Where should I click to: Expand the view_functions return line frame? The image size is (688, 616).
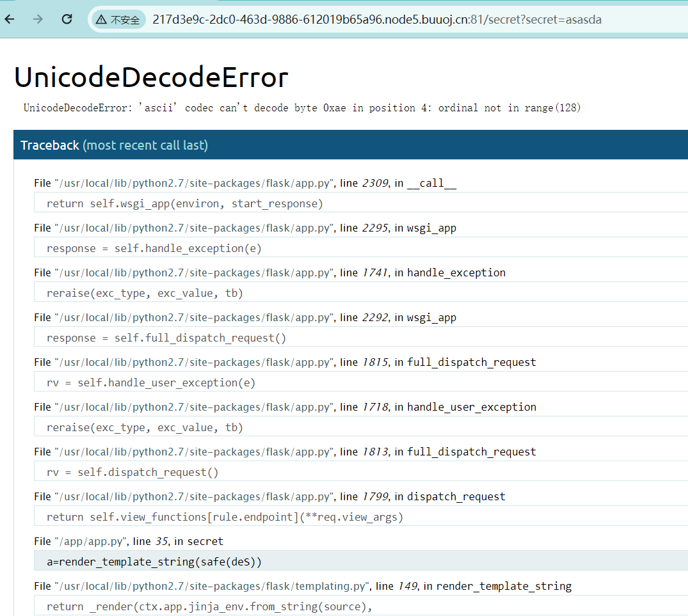pos(225,517)
